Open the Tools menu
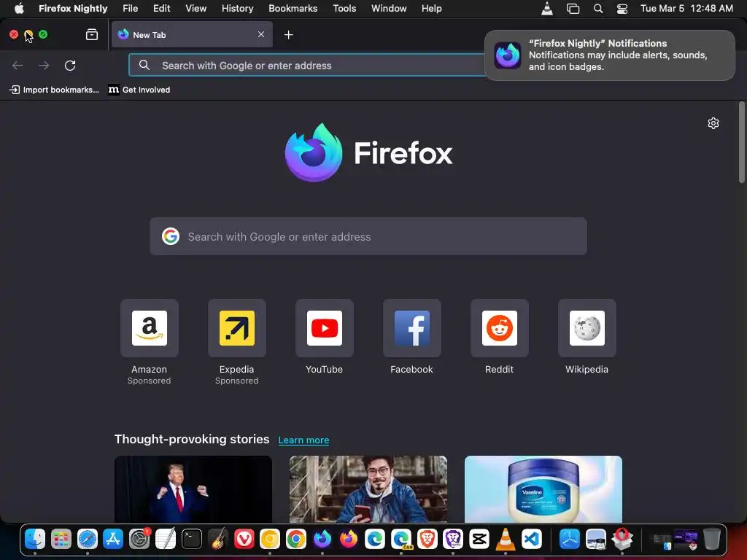747x560 pixels. point(344,9)
